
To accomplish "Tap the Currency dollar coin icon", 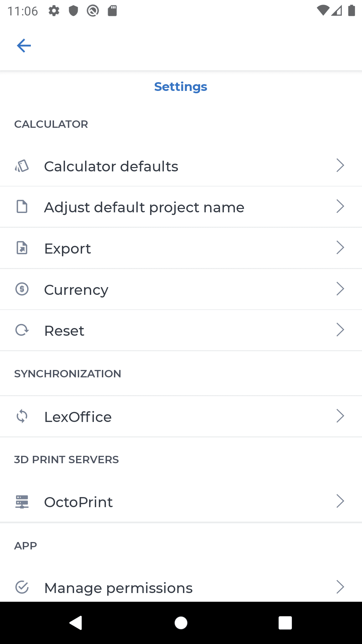I will 22,289.
